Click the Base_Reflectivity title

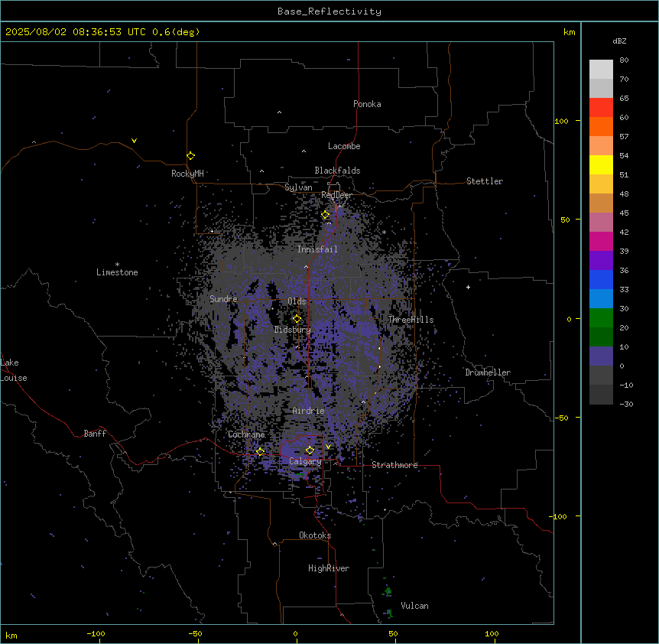coord(329,11)
